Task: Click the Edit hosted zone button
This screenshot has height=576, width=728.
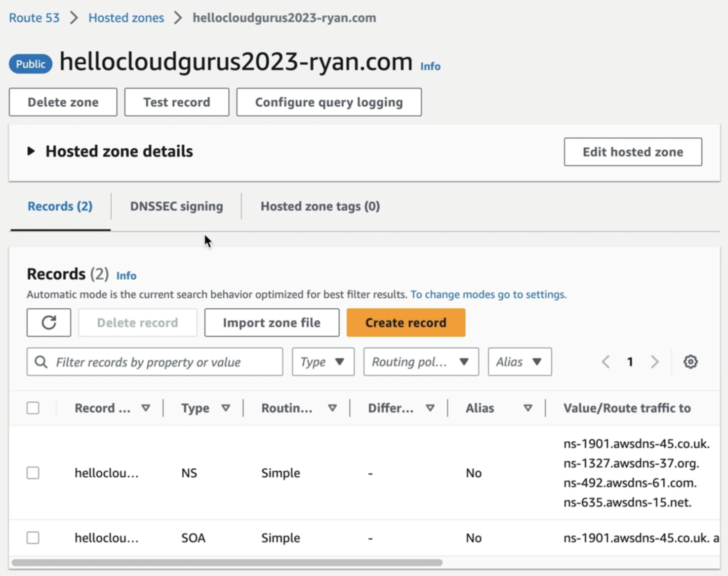Action: [x=633, y=152]
